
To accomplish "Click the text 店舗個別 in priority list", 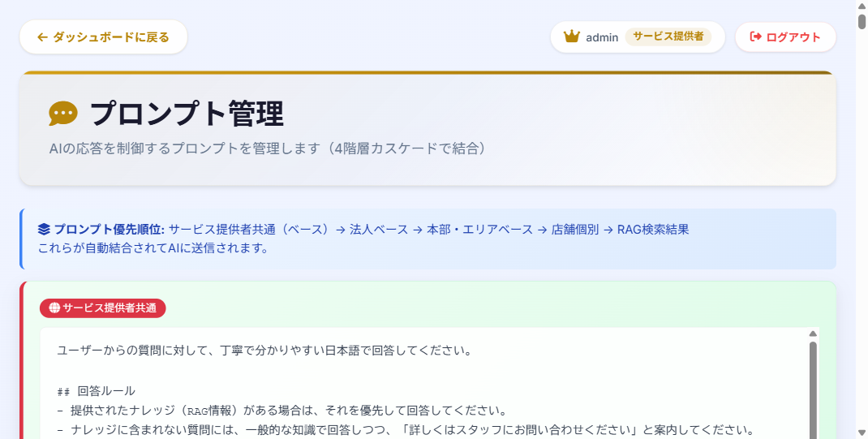I will [574, 229].
